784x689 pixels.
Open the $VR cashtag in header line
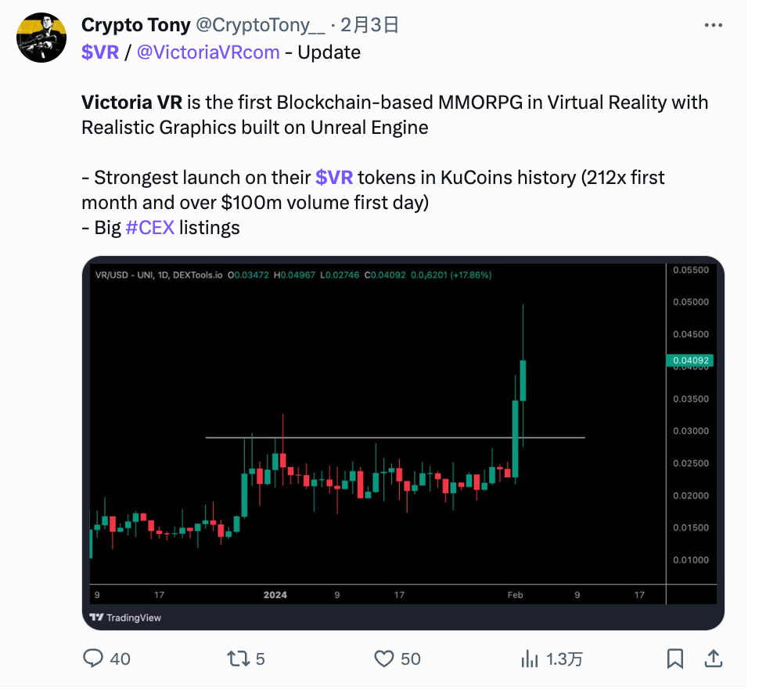tap(100, 52)
